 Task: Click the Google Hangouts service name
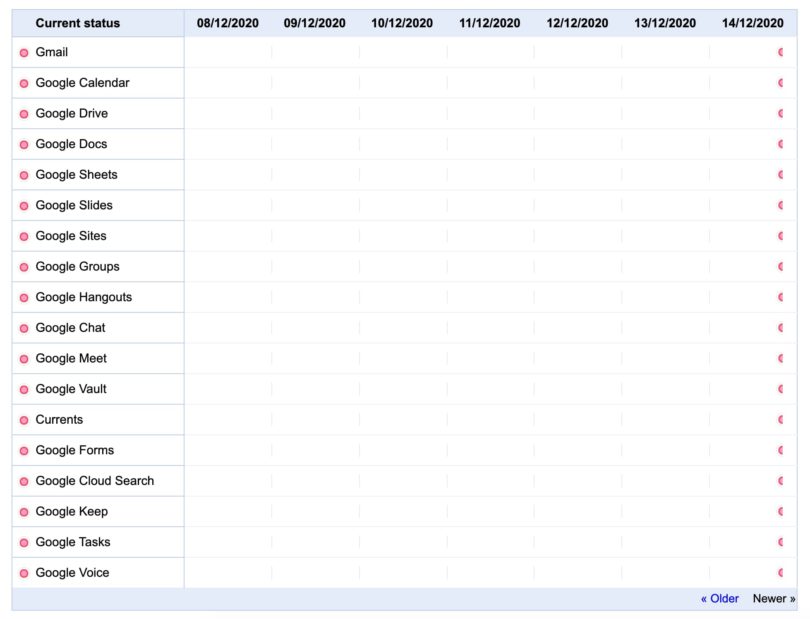pos(83,297)
